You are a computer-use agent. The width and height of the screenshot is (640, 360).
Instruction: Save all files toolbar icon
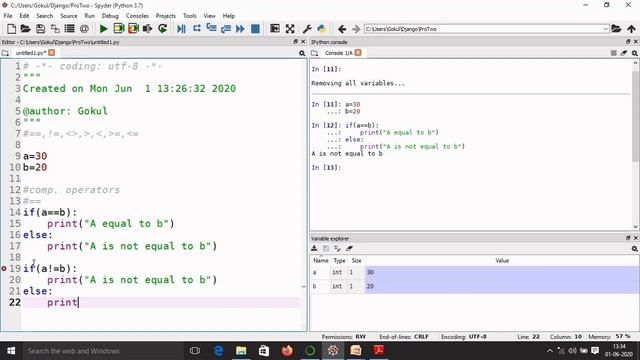[x=55, y=29]
